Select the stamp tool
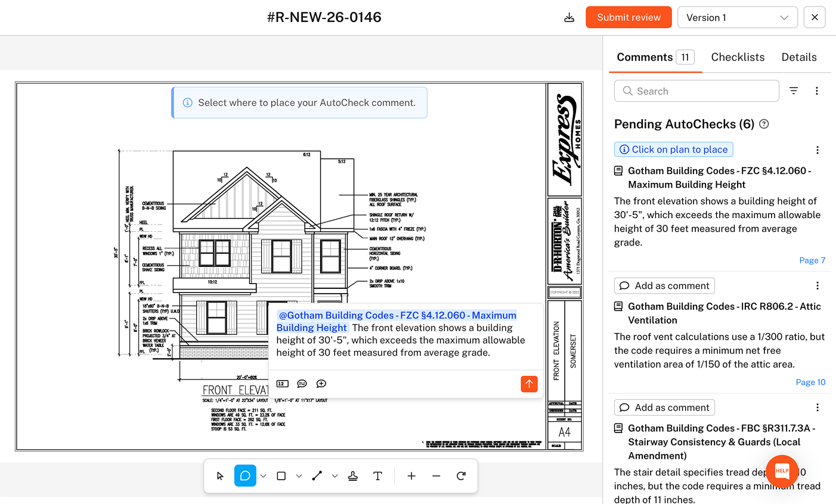836x504 pixels. tap(353, 475)
